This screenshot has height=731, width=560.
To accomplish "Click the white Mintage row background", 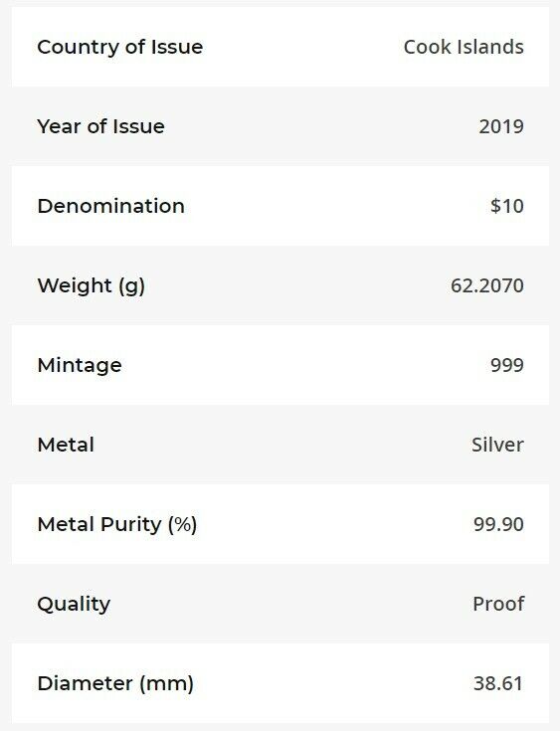I will click(280, 365).
